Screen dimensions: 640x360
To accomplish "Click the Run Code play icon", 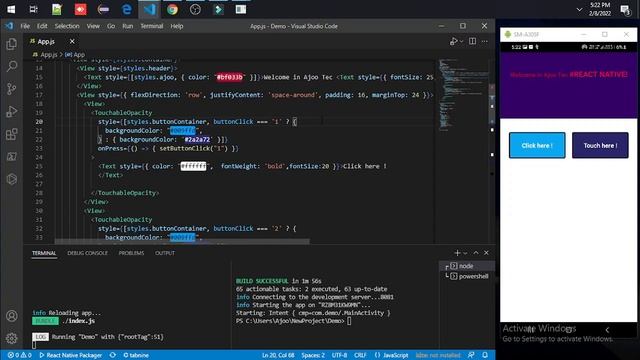I will 453,41.
